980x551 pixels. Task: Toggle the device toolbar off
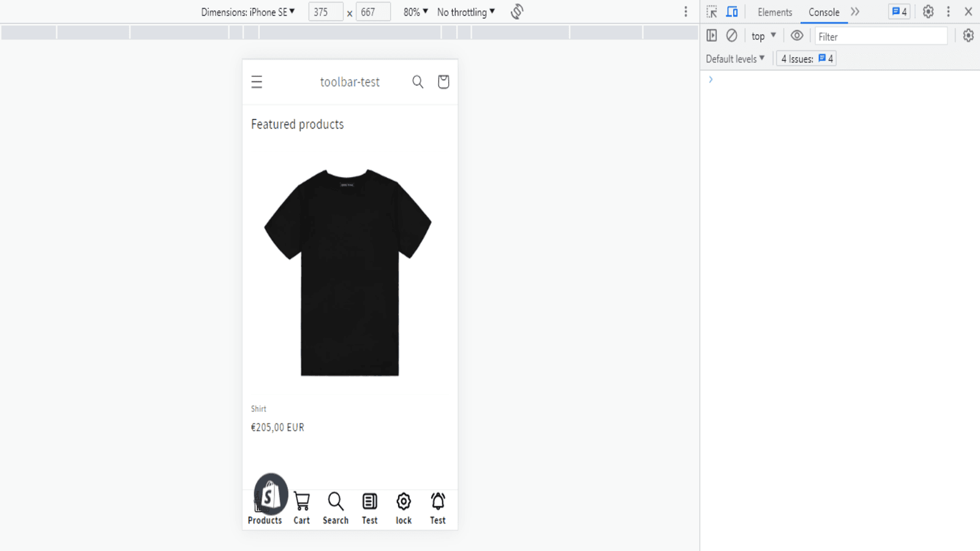pyautogui.click(x=731, y=12)
